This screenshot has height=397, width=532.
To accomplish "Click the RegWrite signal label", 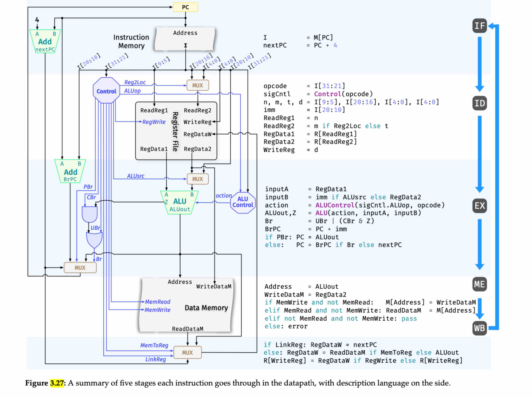I will (x=154, y=122).
